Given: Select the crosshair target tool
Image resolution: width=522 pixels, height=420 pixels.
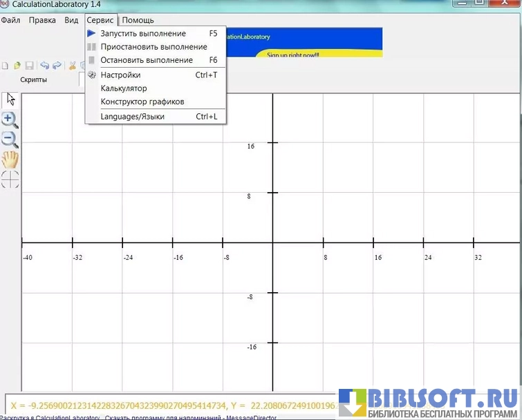Looking at the screenshot, I should tap(10, 180).
